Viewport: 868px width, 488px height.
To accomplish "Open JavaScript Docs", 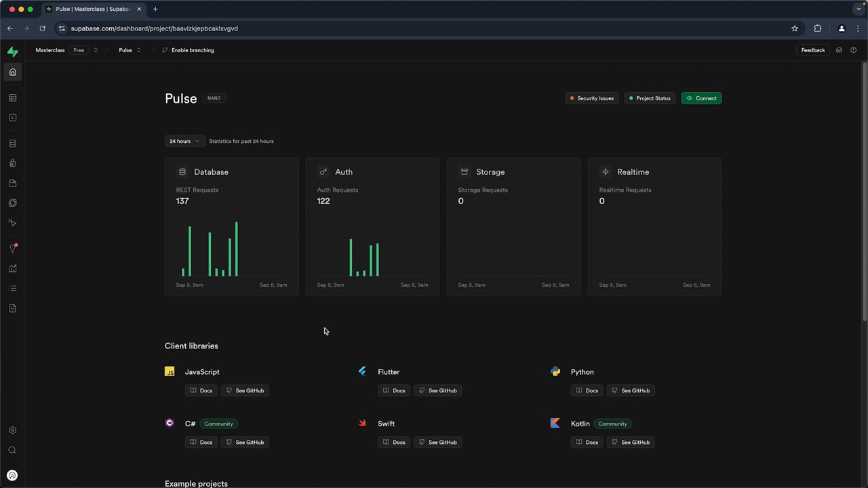I will (x=201, y=390).
